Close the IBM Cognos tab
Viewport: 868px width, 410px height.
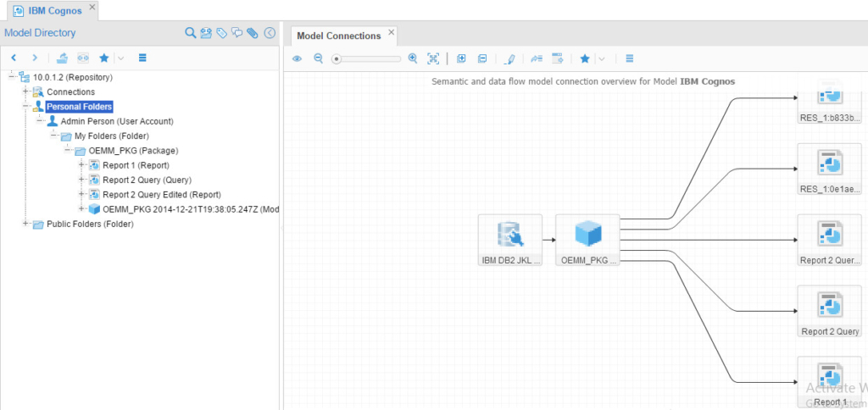[x=92, y=7]
